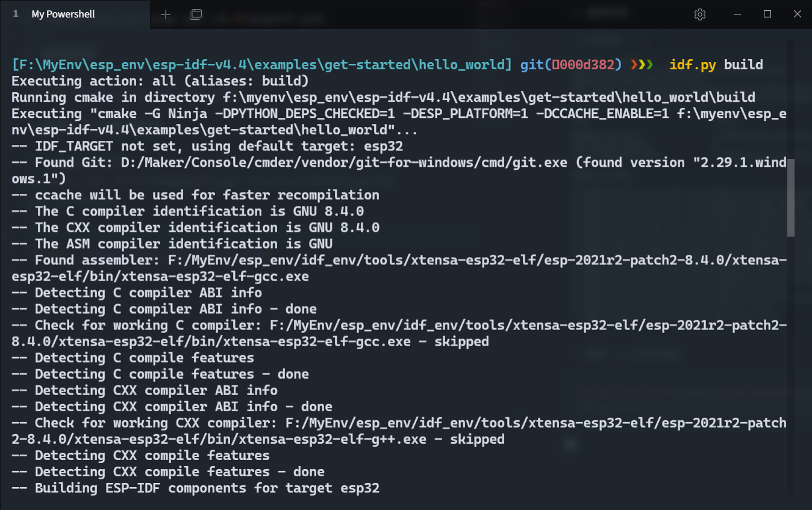The width and height of the screenshot is (812, 510).
Task: Switch to the My Powershell tab
Action: [x=75, y=14]
